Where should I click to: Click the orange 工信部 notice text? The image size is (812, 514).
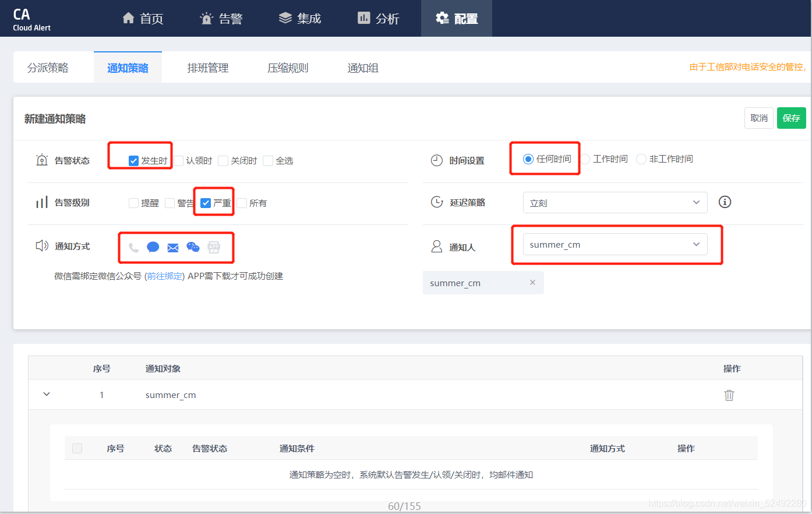[x=749, y=67]
